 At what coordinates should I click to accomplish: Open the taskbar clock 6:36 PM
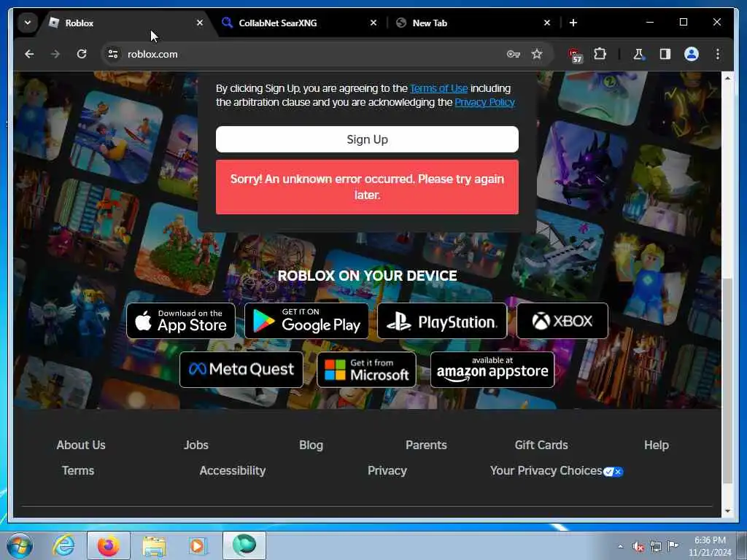coord(710,546)
